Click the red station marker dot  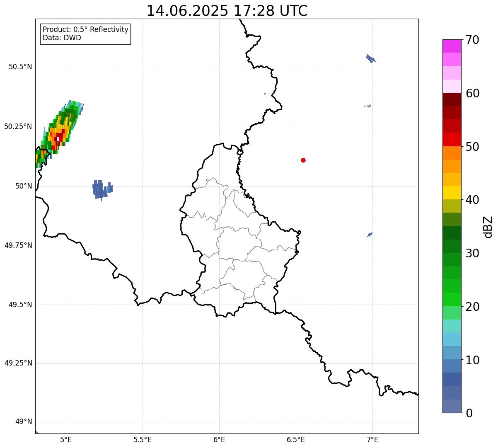tap(303, 160)
